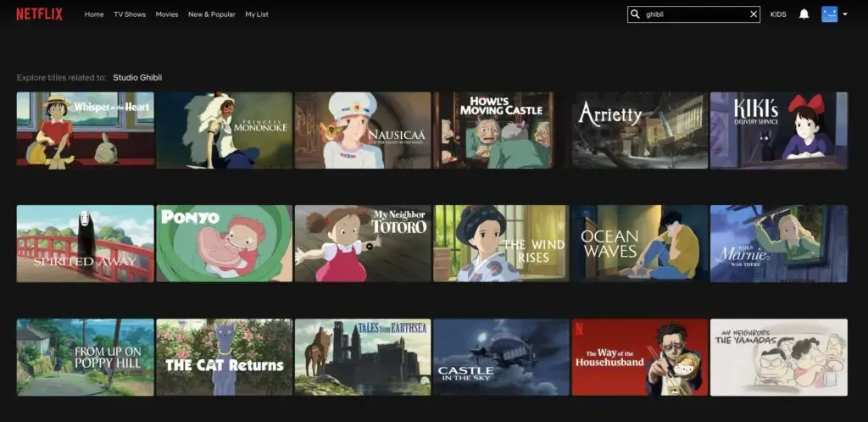Screen dimensions: 868x422
Task: Navigate to New & Popular
Action: tap(212, 14)
